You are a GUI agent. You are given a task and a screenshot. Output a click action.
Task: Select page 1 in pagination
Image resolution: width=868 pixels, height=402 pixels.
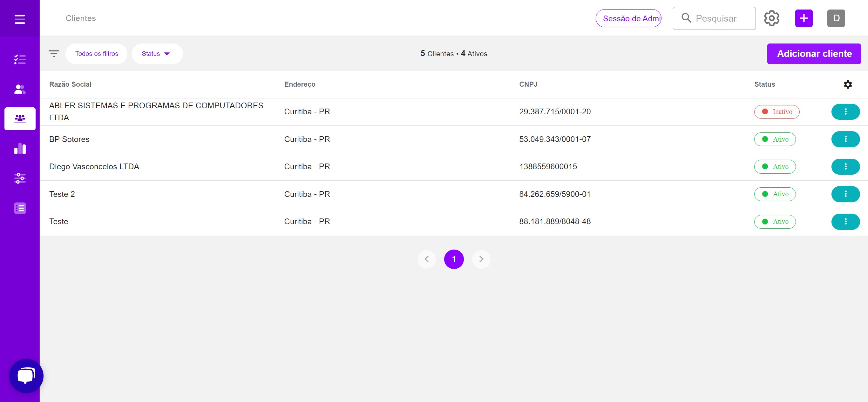point(454,259)
